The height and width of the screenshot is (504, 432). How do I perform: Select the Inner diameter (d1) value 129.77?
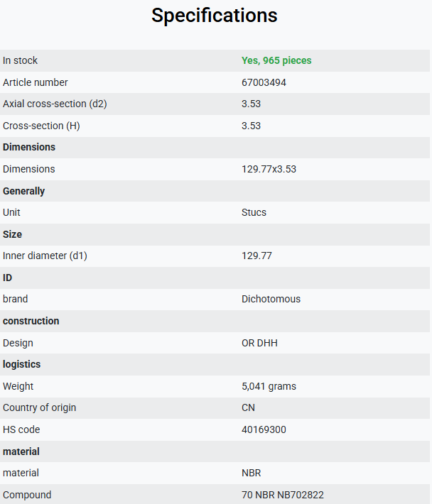tap(256, 256)
